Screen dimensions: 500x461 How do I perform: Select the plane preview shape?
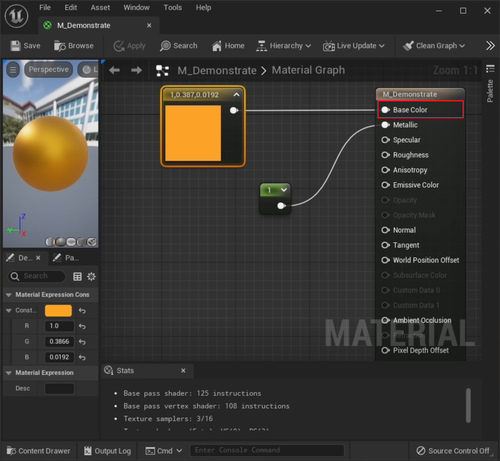coord(71,242)
